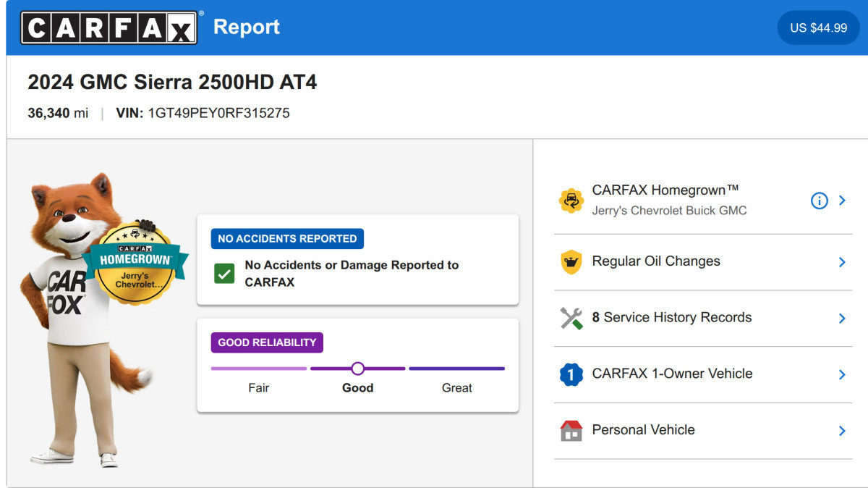Click the CARFAX Homegrown skidding car icon
The height and width of the screenshot is (488, 868).
(571, 200)
